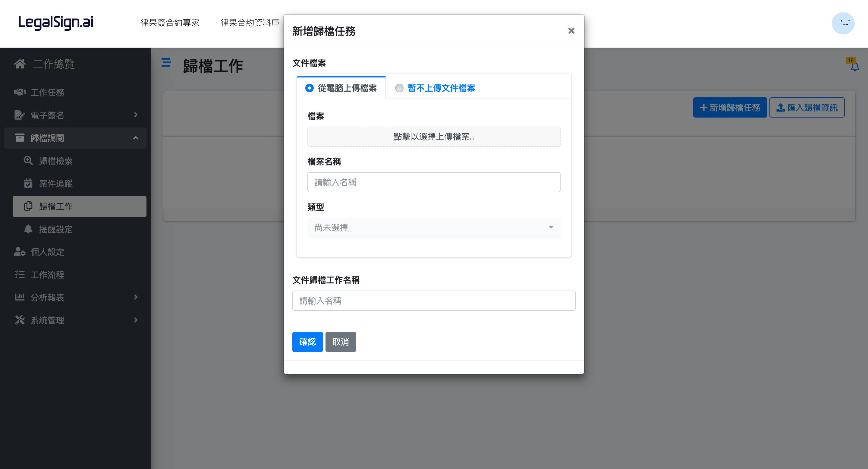
Task: Select 歸檔工作 in the sidebar
Action: (x=79, y=206)
